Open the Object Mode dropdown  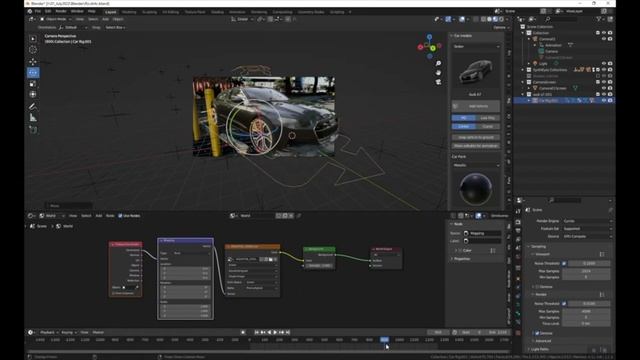[56, 19]
